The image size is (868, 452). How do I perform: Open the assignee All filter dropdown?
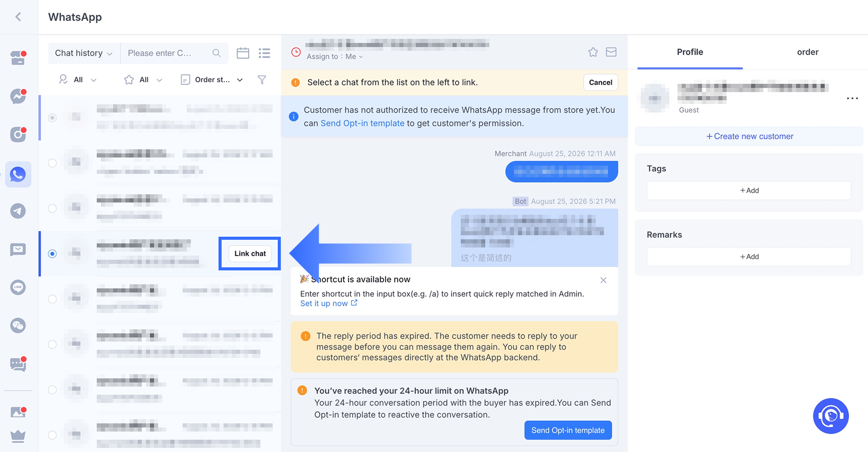pos(78,80)
